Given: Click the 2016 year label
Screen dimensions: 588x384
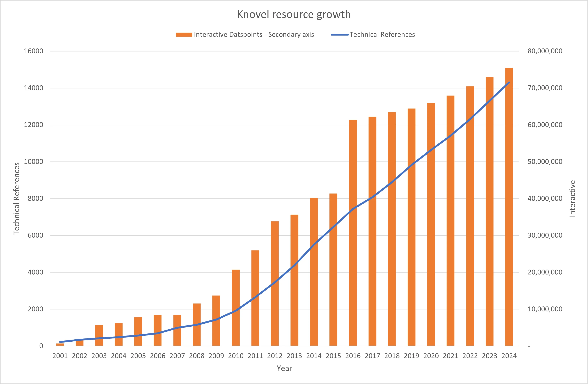Looking at the screenshot, I should [x=353, y=356].
